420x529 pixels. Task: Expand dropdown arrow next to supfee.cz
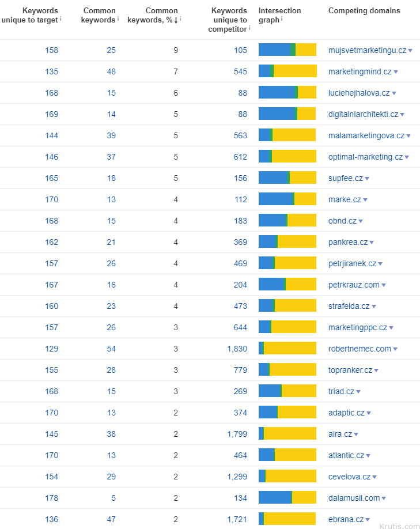(367, 179)
